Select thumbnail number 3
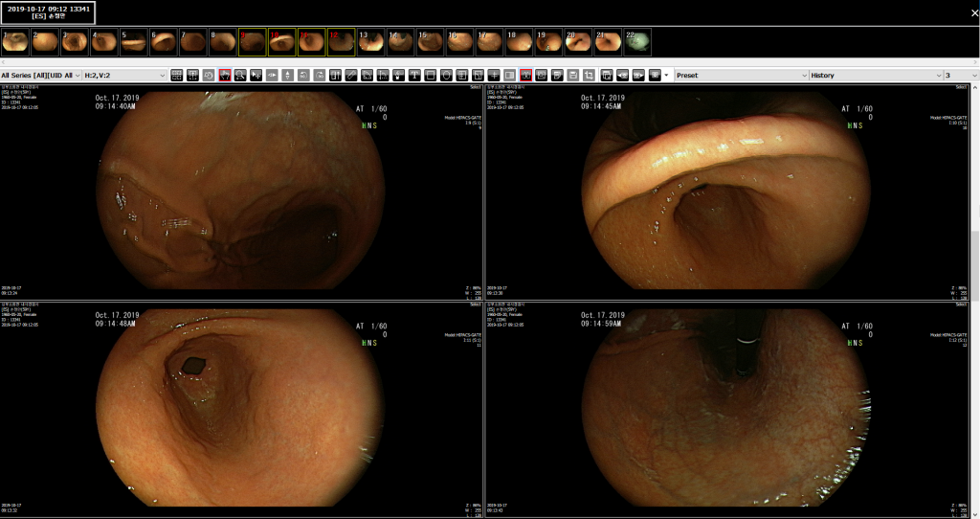This screenshot has height=519, width=980. point(75,42)
